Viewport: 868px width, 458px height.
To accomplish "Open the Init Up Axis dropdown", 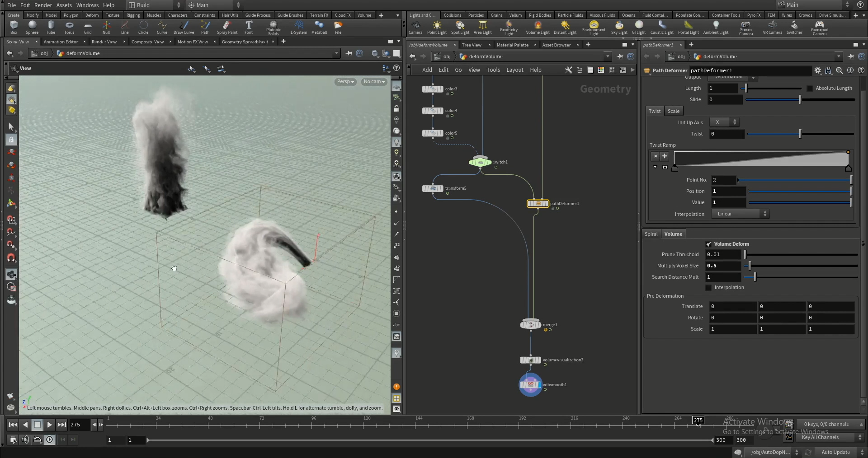I will tap(724, 122).
